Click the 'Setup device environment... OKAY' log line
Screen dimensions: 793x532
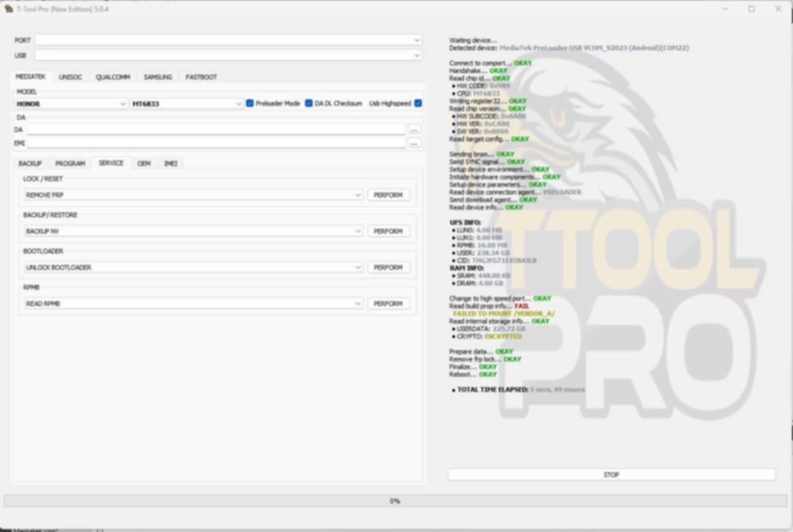tap(499, 169)
